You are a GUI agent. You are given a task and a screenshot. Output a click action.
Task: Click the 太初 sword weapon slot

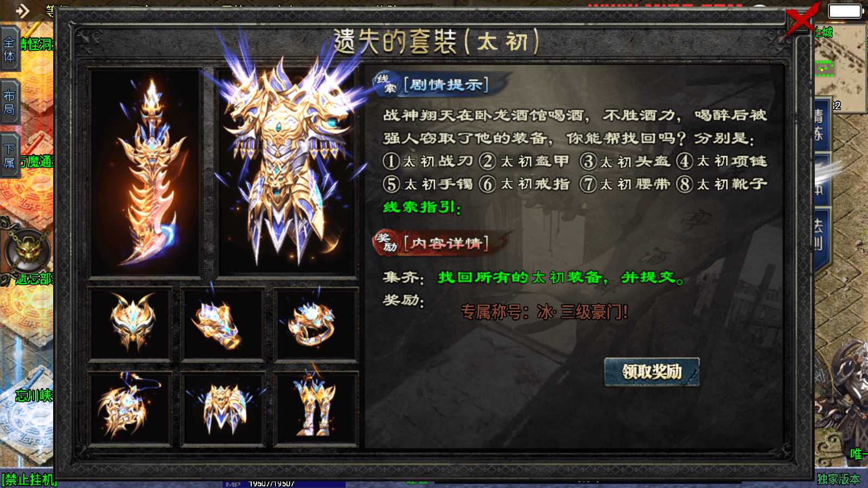point(145,172)
